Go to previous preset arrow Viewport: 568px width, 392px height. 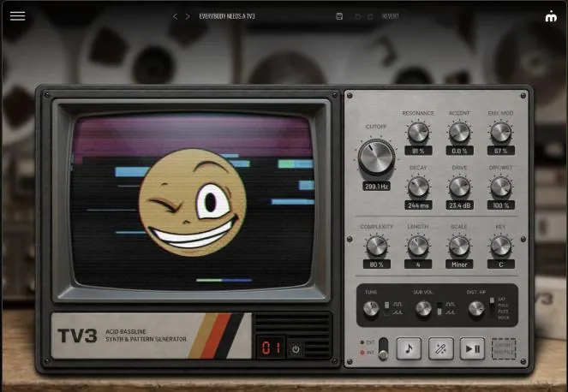click(175, 16)
